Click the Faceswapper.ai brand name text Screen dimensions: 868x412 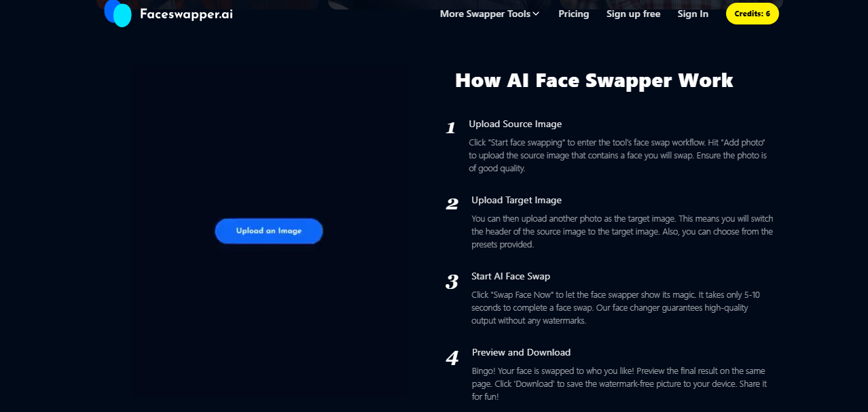pos(187,13)
